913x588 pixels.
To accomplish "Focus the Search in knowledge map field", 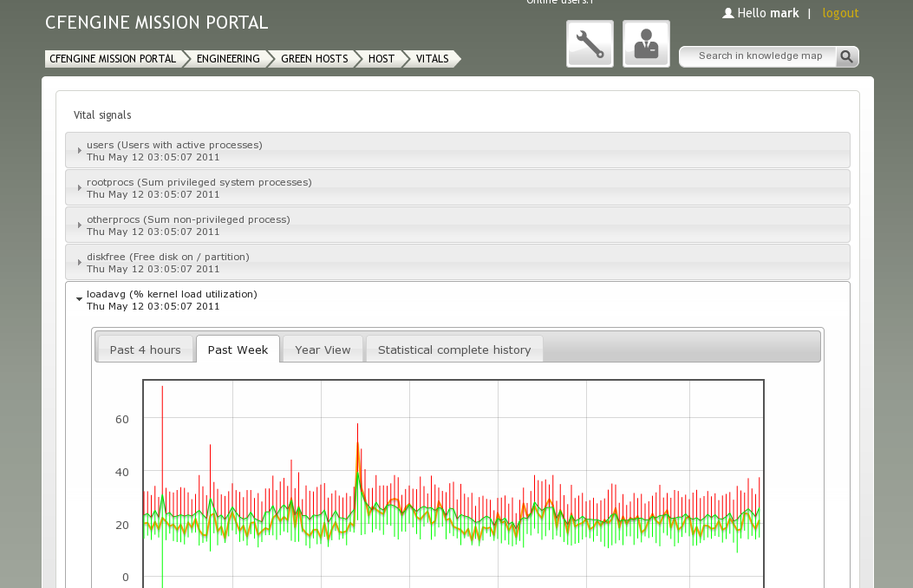I will coord(760,56).
